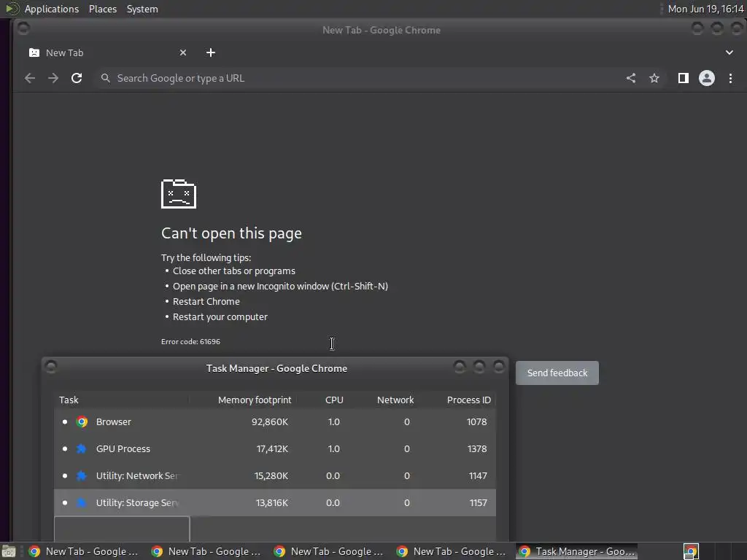
Task: Open the Applications menu
Action: click(52, 9)
